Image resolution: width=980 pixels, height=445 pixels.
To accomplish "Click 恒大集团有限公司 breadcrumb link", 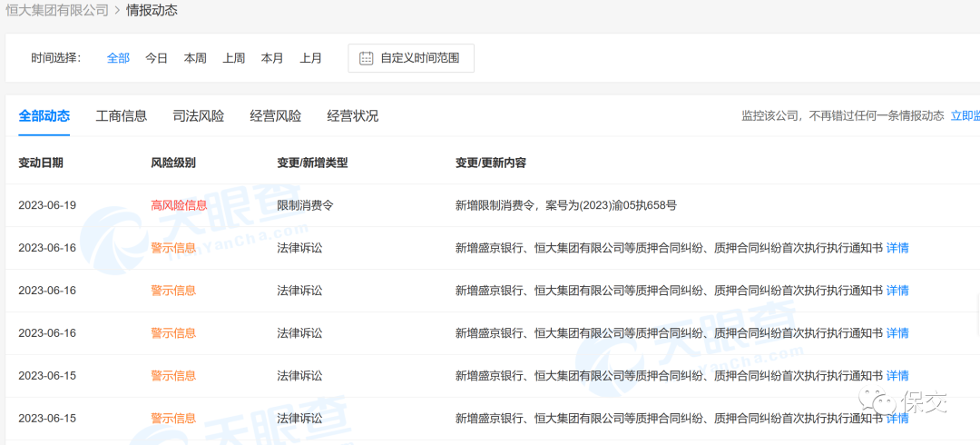I will (x=57, y=11).
